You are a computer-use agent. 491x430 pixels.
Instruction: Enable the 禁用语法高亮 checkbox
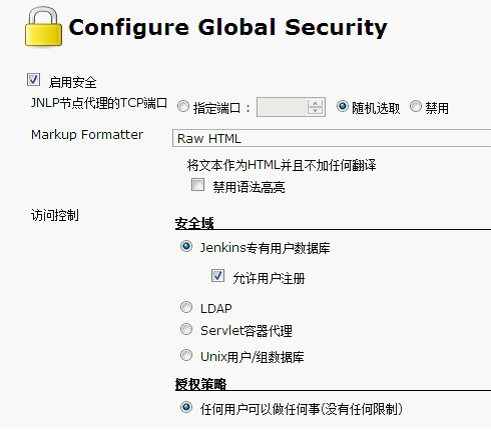[x=198, y=185]
